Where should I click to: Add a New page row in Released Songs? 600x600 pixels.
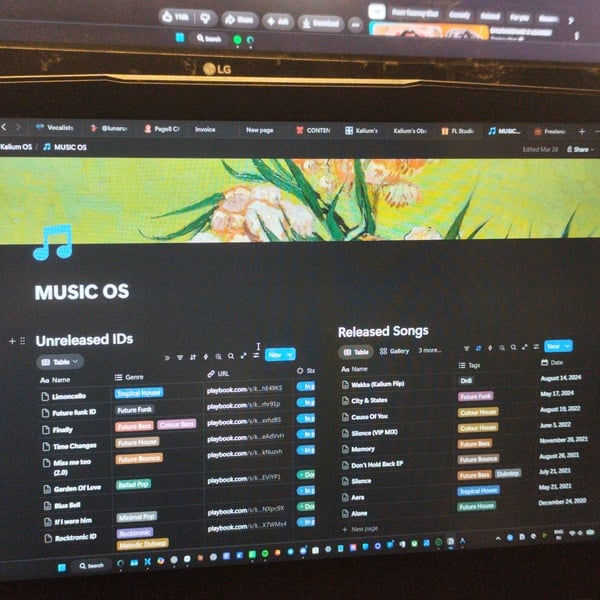tap(360, 529)
